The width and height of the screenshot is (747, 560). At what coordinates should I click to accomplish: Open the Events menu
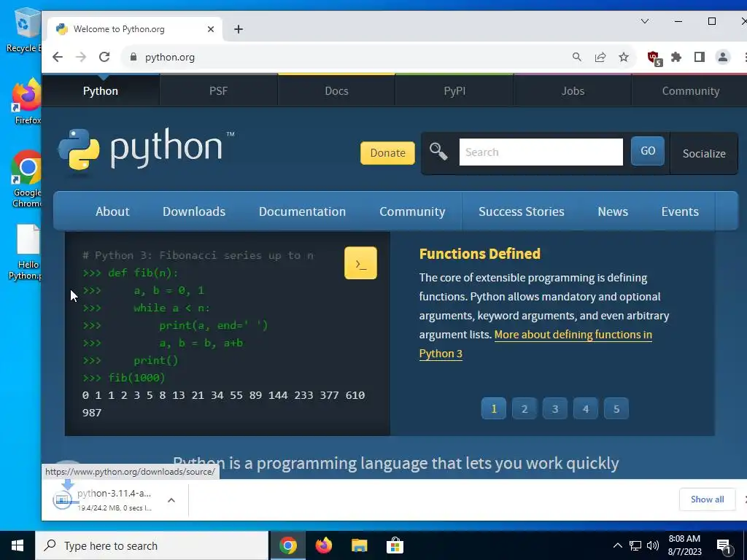pyautogui.click(x=680, y=211)
